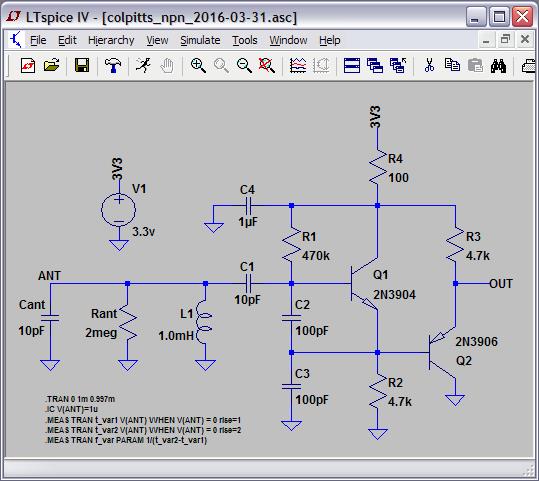Image resolution: width=539 pixels, height=481 pixels.
Task: Click the LTspice logo in the title bar
Action: pyautogui.click(x=14, y=17)
